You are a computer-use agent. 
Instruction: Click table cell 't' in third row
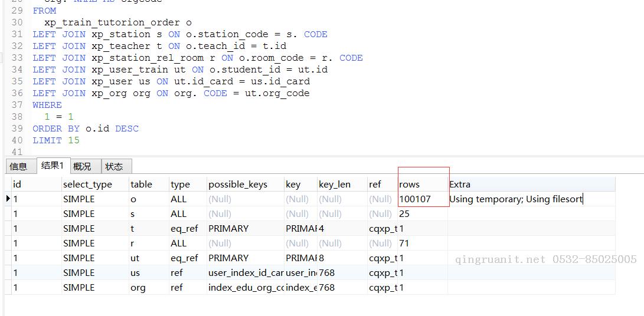coord(149,229)
